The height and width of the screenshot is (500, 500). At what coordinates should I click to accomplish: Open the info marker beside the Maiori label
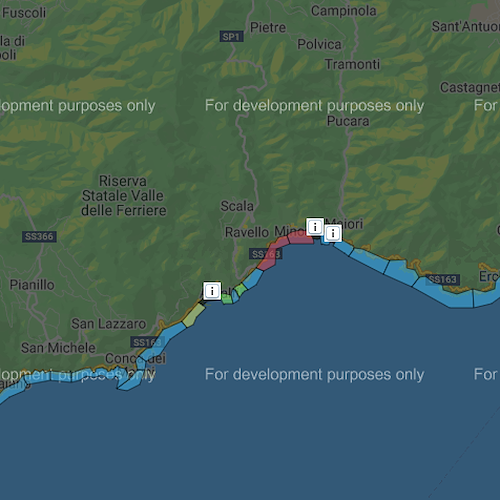coord(333,233)
